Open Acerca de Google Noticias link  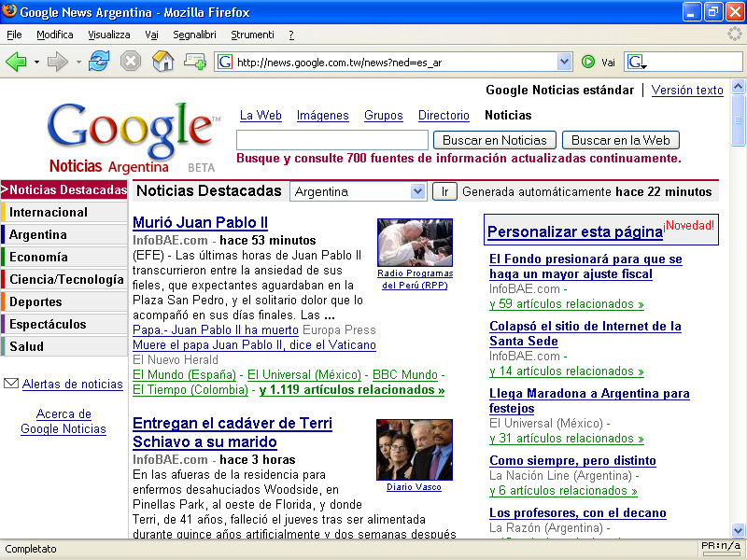coord(63,421)
